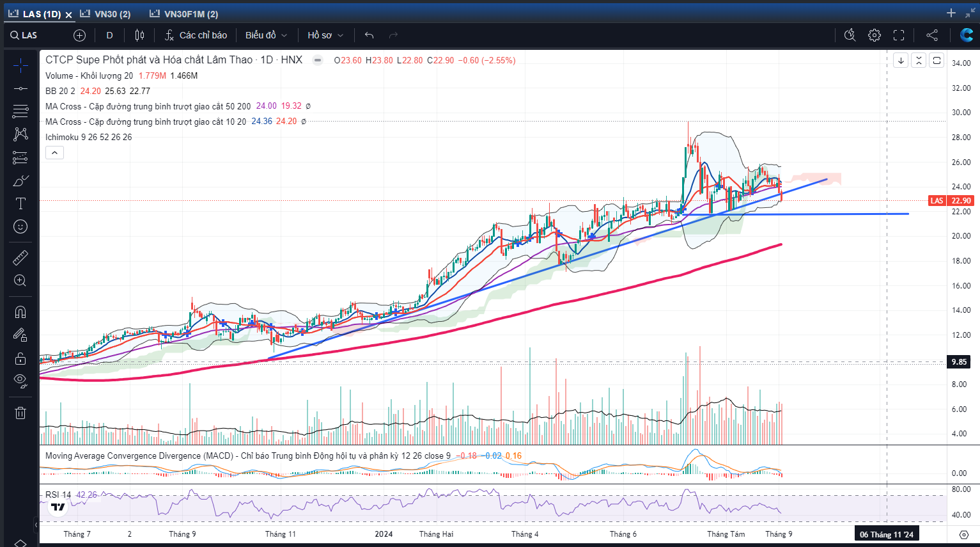Viewport: 980px width, 547px height.
Task: Click the change value −0.60 (−2.55%)
Action: pyautogui.click(x=486, y=60)
